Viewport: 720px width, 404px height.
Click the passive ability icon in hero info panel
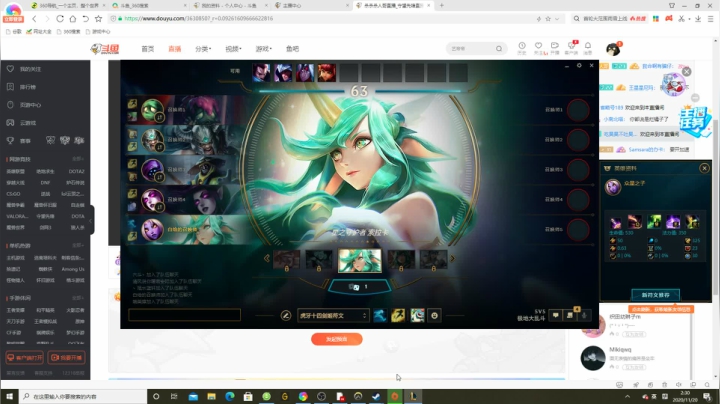click(615, 222)
